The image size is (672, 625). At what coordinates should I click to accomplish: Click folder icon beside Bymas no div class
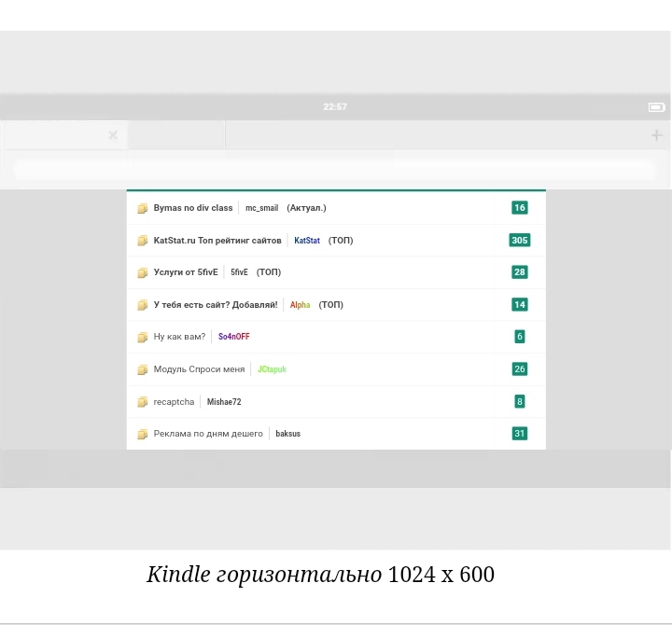pos(143,208)
